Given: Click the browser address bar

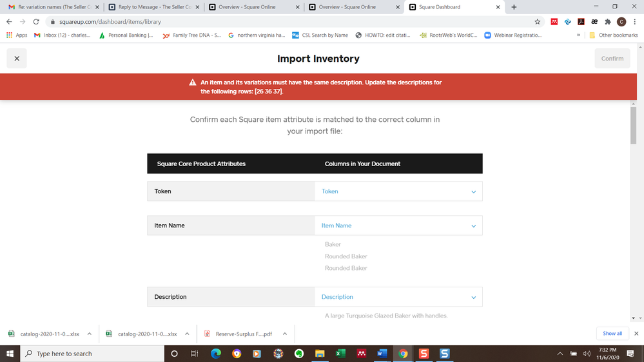Looking at the screenshot, I should (290, 21).
